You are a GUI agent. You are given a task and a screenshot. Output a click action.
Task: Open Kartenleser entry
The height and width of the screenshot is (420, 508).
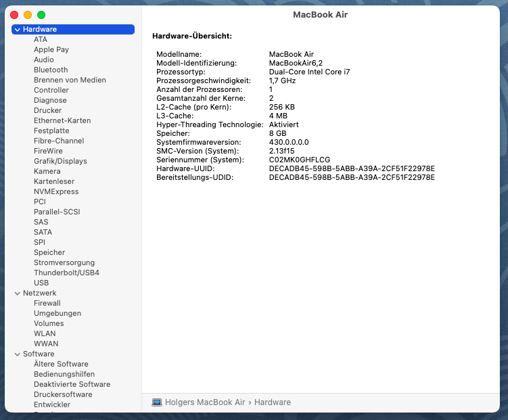tap(54, 181)
